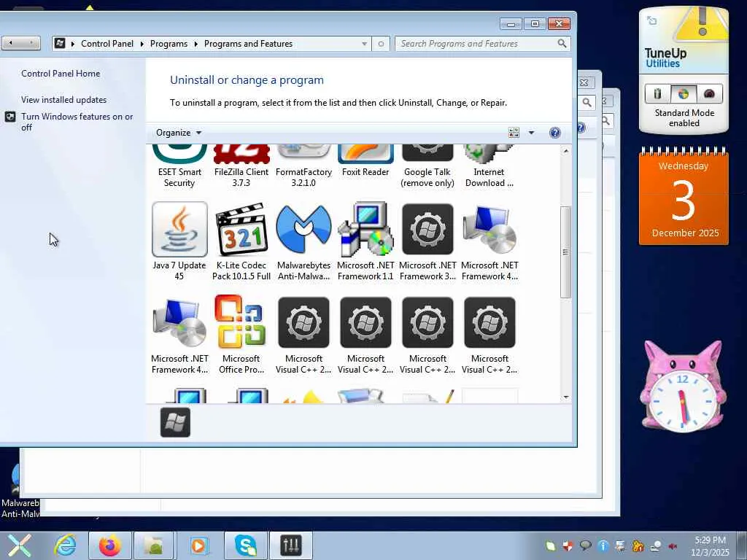Select Google Talk (remove only) entry

coord(427,167)
